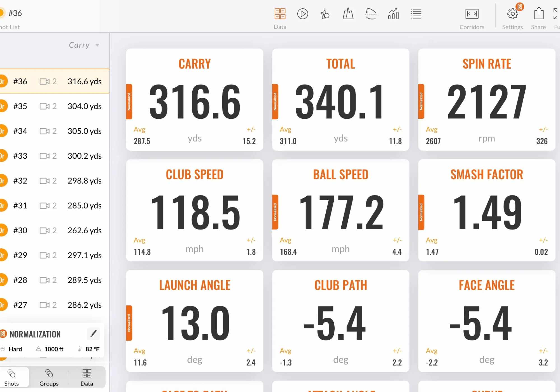
Task: Click the video camera icon for shot #36
Action: [x=45, y=81]
